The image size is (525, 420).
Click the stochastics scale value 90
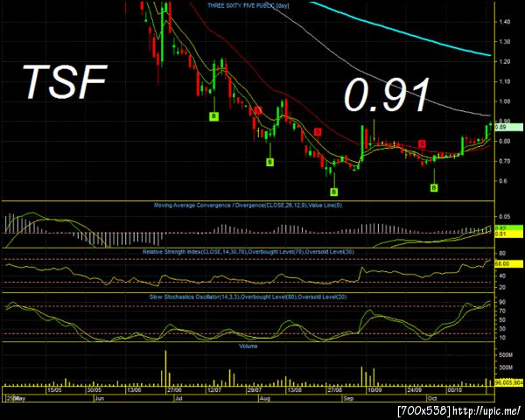pyautogui.click(x=502, y=302)
